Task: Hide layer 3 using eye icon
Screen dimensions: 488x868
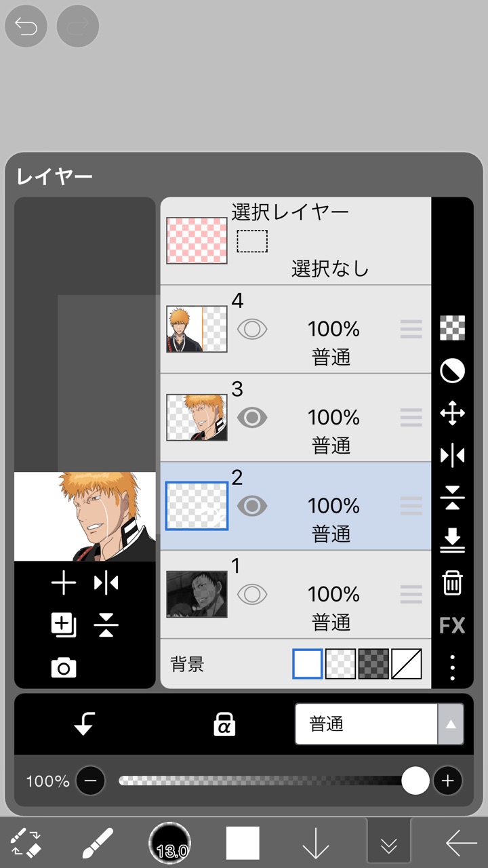Action: point(252,418)
